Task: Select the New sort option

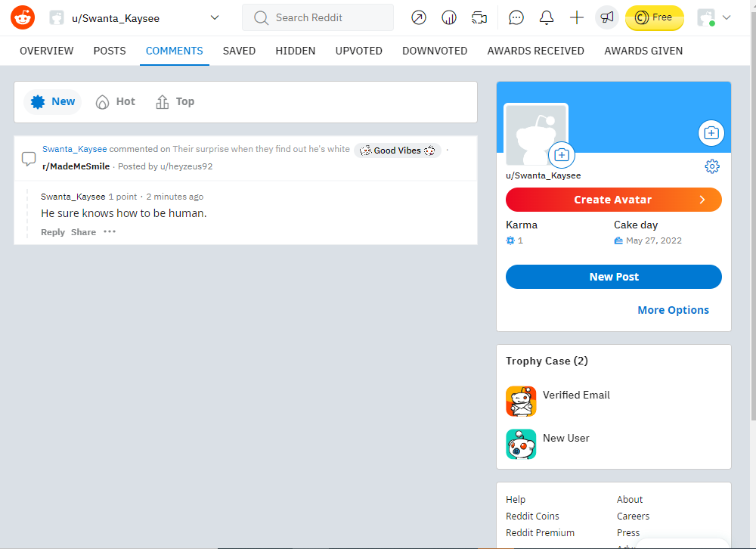Action: pos(53,101)
